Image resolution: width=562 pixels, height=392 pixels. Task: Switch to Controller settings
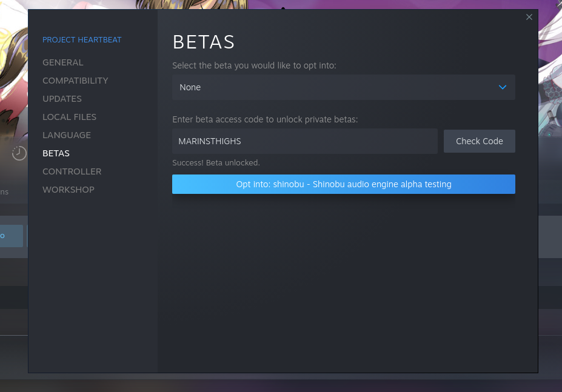[x=72, y=171]
